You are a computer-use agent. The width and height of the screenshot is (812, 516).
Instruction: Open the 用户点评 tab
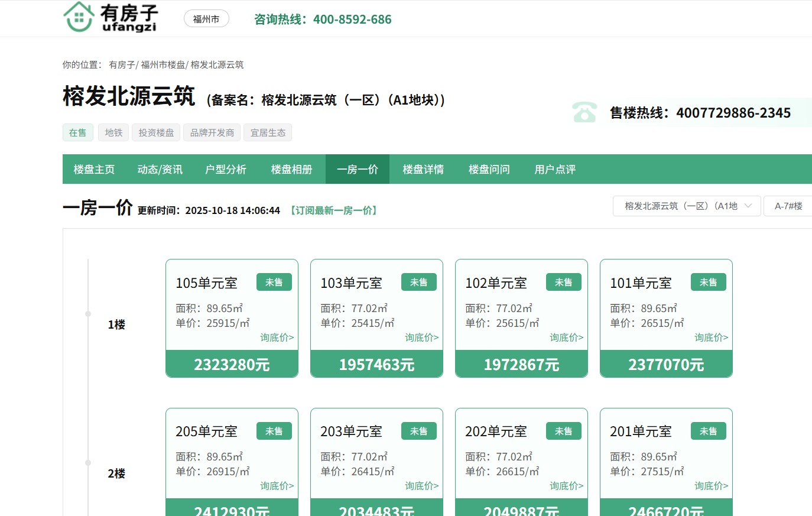point(554,170)
